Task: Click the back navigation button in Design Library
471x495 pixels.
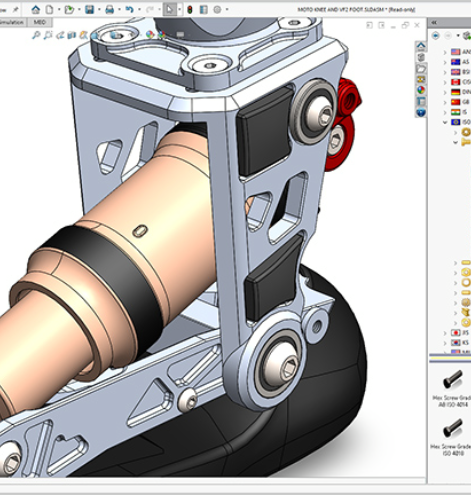Action: click(436, 35)
